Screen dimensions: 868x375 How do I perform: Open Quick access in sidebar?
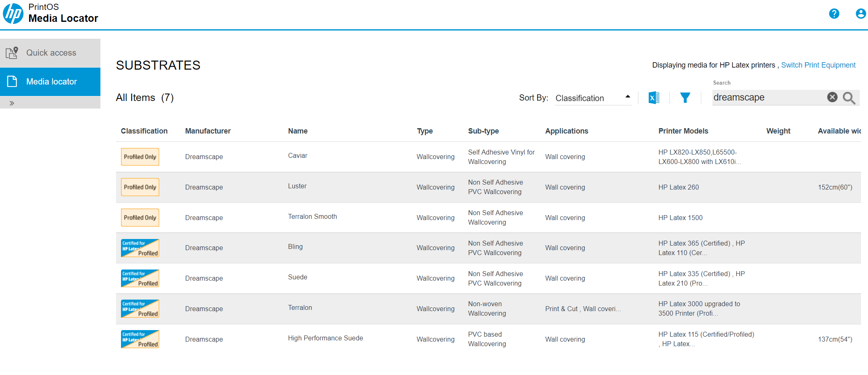[x=50, y=53]
